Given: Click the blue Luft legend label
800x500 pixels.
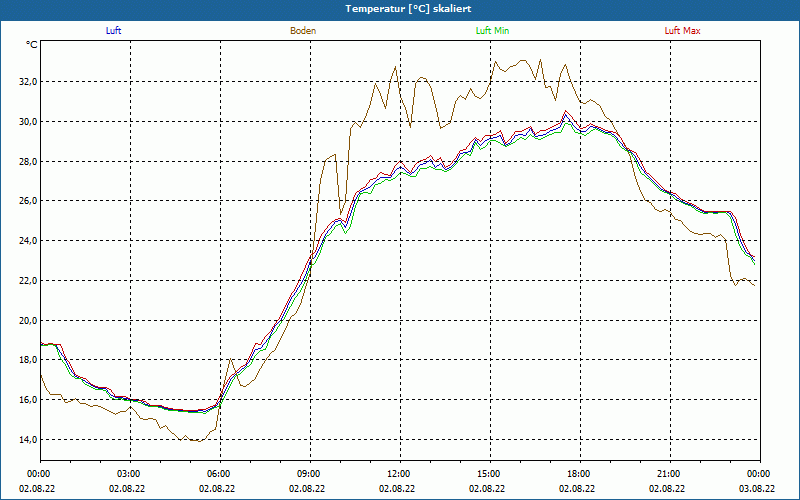Looking at the screenshot, I should (113, 31).
